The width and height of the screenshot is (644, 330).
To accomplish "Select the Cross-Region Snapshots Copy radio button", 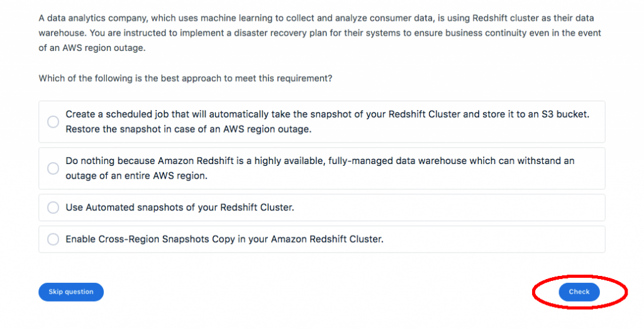I will 53,239.
